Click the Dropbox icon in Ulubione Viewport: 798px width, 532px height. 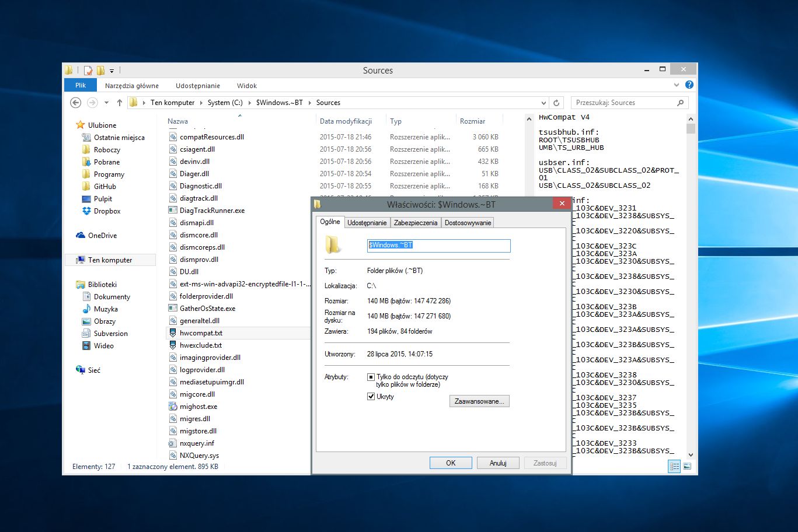tap(86, 211)
